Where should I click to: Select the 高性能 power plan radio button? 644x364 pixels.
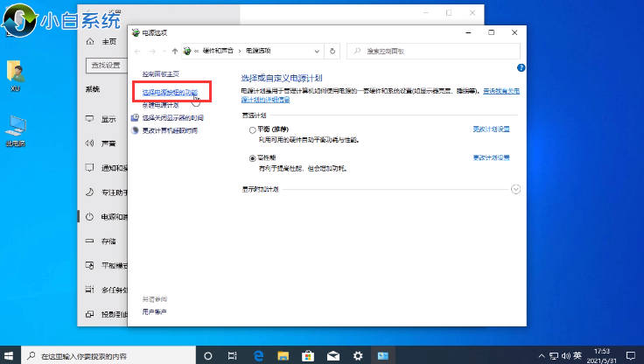pyautogui.click(x=253, y=157)
